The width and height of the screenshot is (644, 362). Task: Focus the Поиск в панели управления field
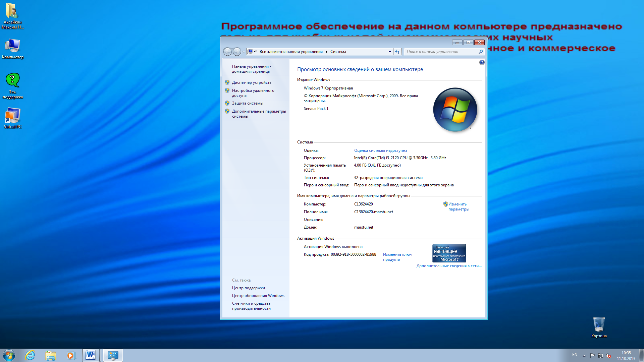(441, 52)
